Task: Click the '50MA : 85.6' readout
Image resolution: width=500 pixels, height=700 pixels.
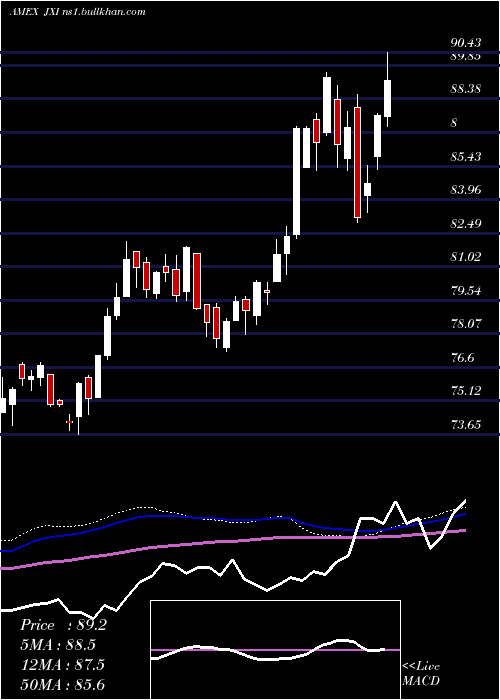Action: 62,684
